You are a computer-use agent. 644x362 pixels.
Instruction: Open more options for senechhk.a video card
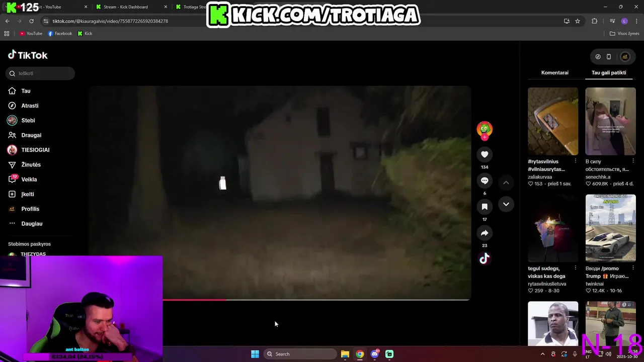coord(633,161)
